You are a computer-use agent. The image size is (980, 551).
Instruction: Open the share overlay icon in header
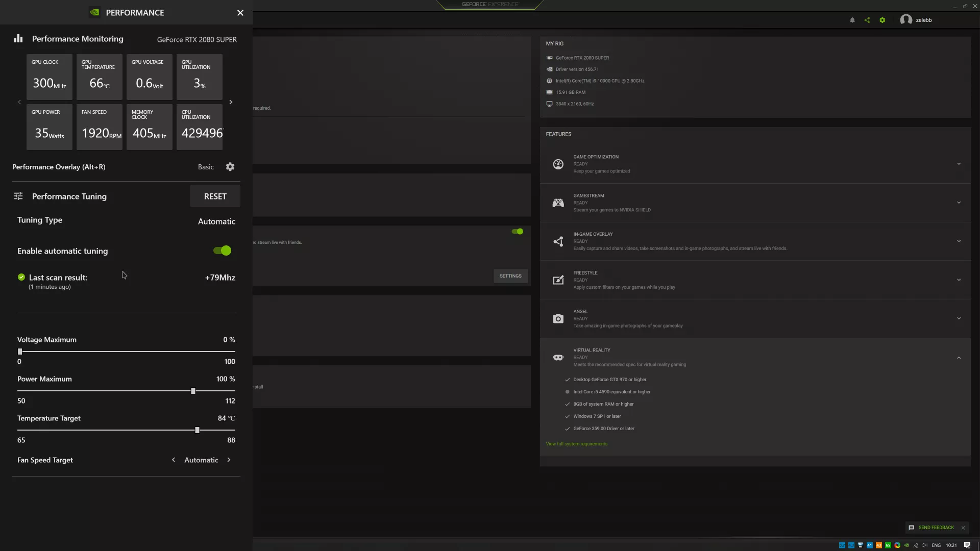click(867, 20)
